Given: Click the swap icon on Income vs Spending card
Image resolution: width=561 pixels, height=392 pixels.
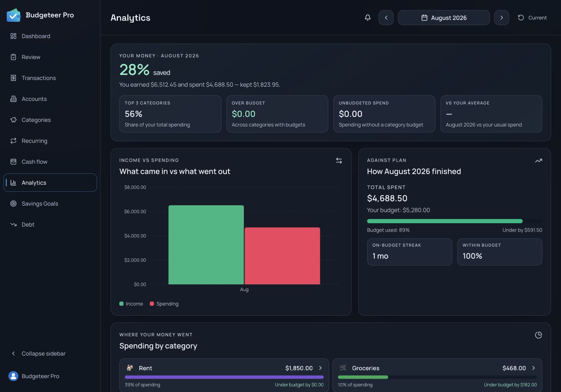Looking at the screenshot, I should [x=339, y=161].
